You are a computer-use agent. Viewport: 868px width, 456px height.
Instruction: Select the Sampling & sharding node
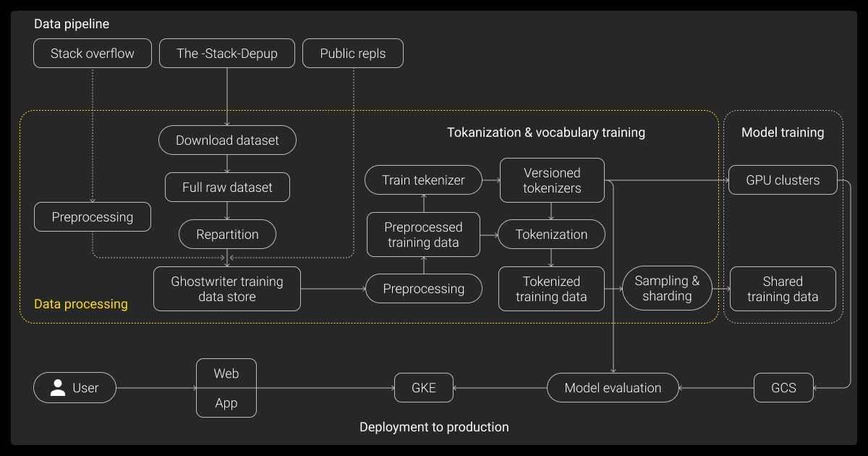point(667,288)
